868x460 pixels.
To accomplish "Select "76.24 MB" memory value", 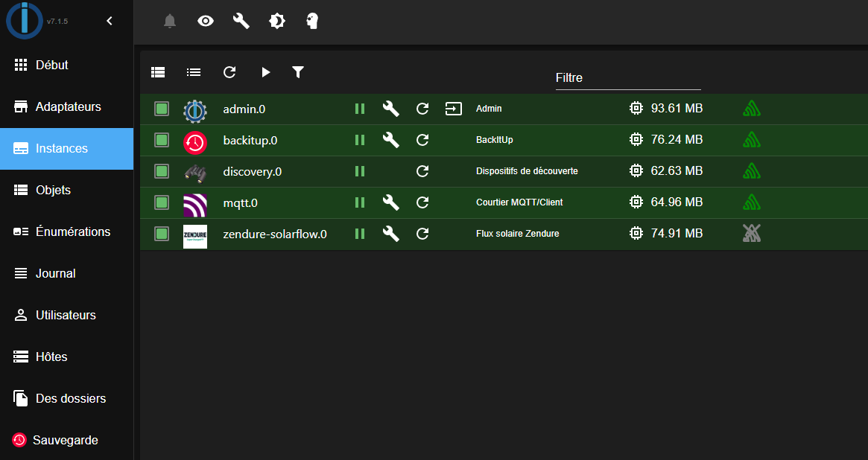I will click(677, 139).
